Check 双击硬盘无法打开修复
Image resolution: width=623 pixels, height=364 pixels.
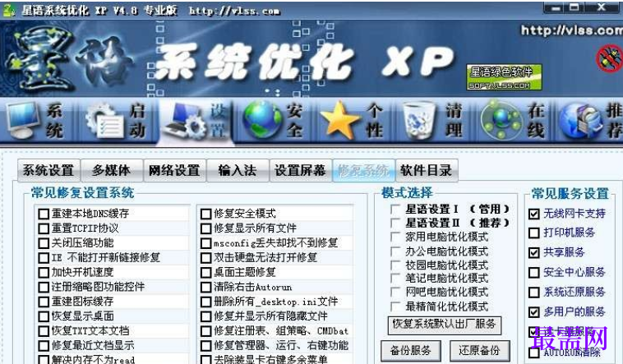point(205,257)
